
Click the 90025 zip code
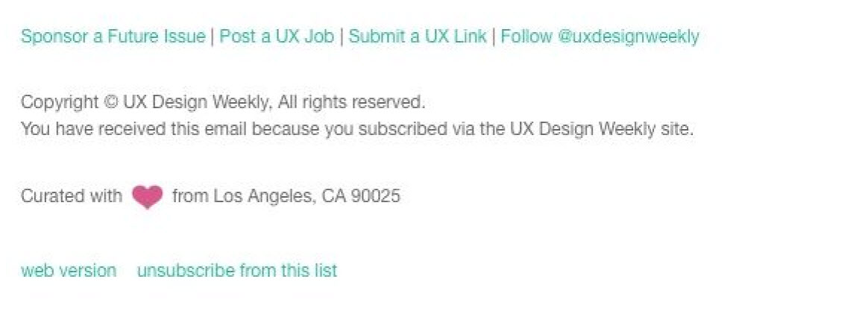click(x=376, y=196)
